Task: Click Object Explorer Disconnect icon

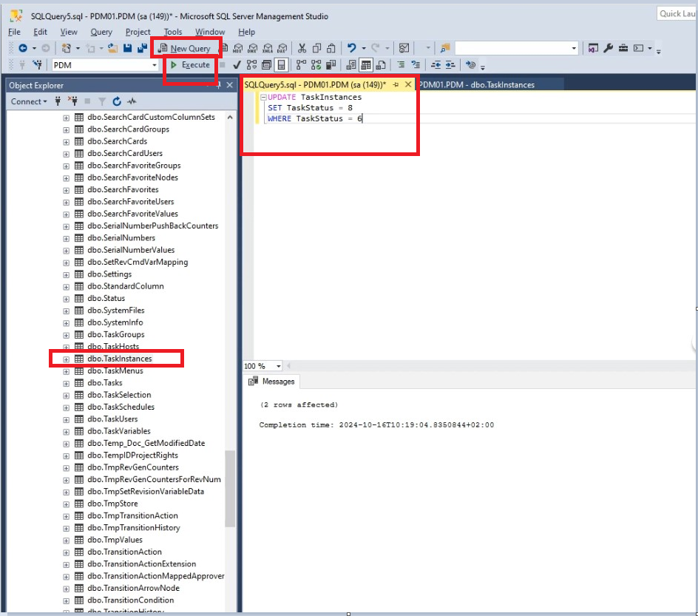Action: (x=72, y=101)
